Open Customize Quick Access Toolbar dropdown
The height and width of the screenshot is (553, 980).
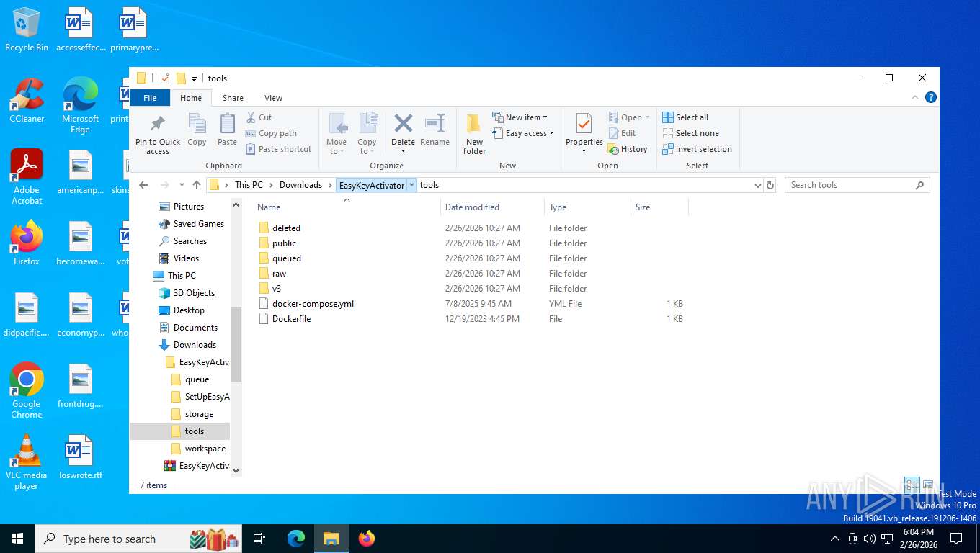194,79
